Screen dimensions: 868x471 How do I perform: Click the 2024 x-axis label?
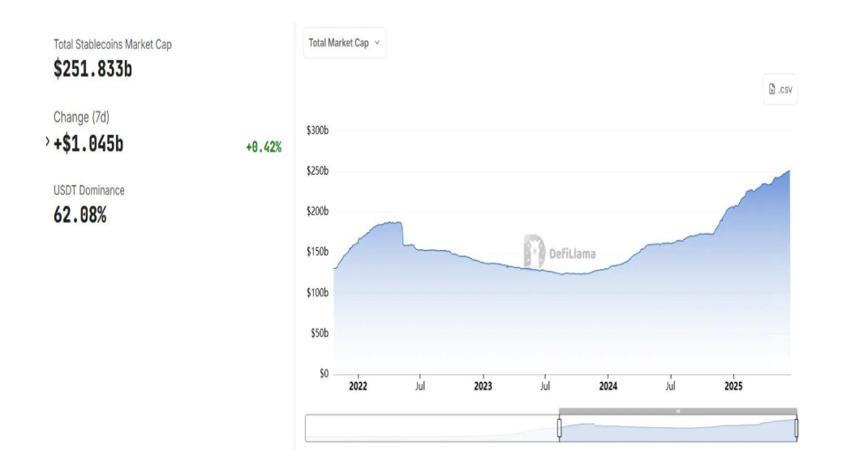tap(608, 387)
